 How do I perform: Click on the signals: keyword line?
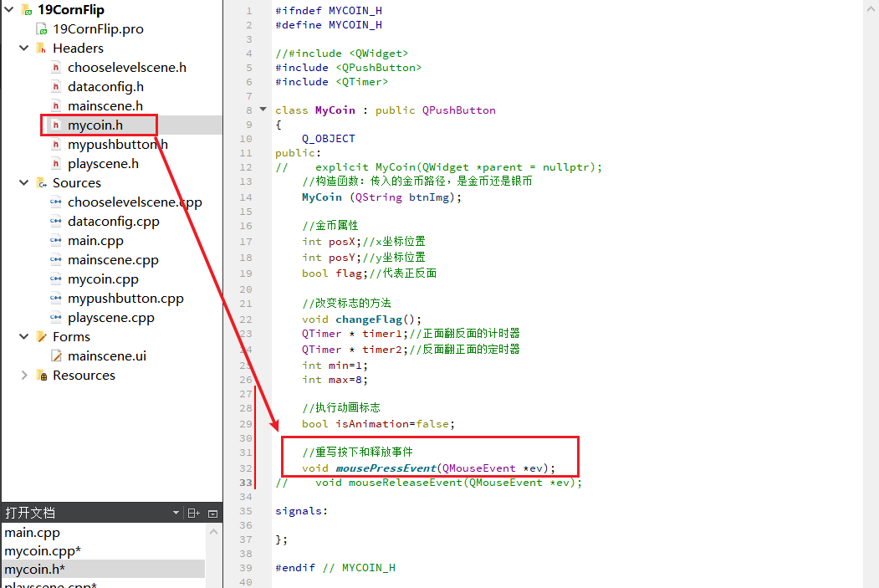click(x=302, y=511)
